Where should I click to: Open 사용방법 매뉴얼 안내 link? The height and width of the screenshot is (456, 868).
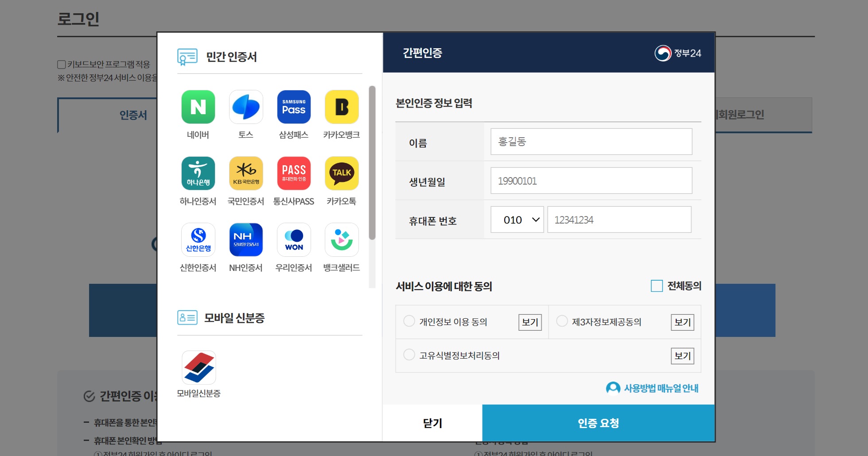661,388
